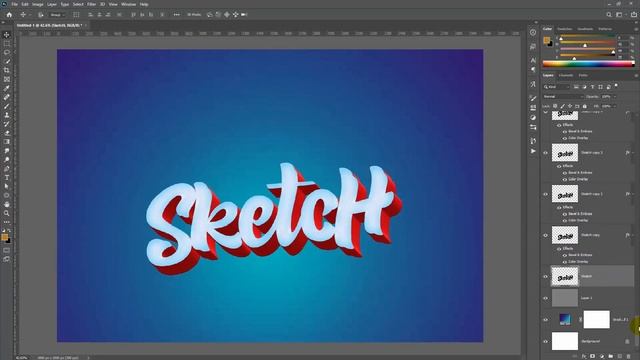Image resolution: width=640 pixels, height=360 pixels.
Task: Click the Home icon in options bar
Action: coord(9,15)
